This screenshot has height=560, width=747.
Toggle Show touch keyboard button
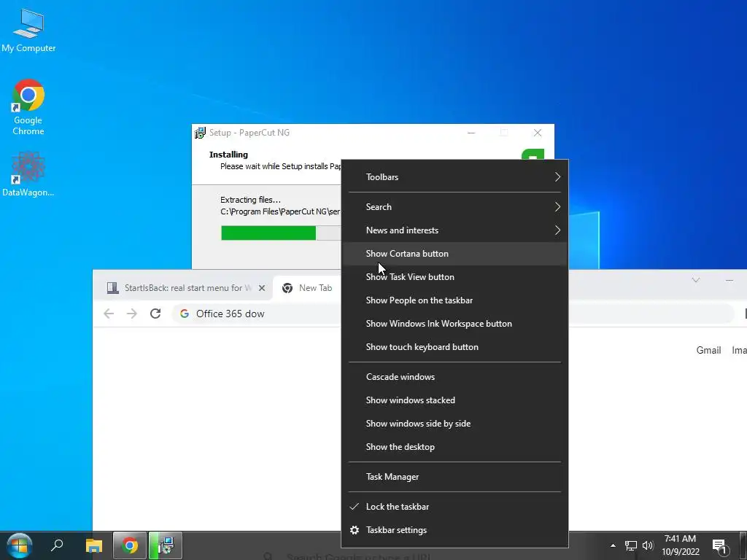(455, 347)
